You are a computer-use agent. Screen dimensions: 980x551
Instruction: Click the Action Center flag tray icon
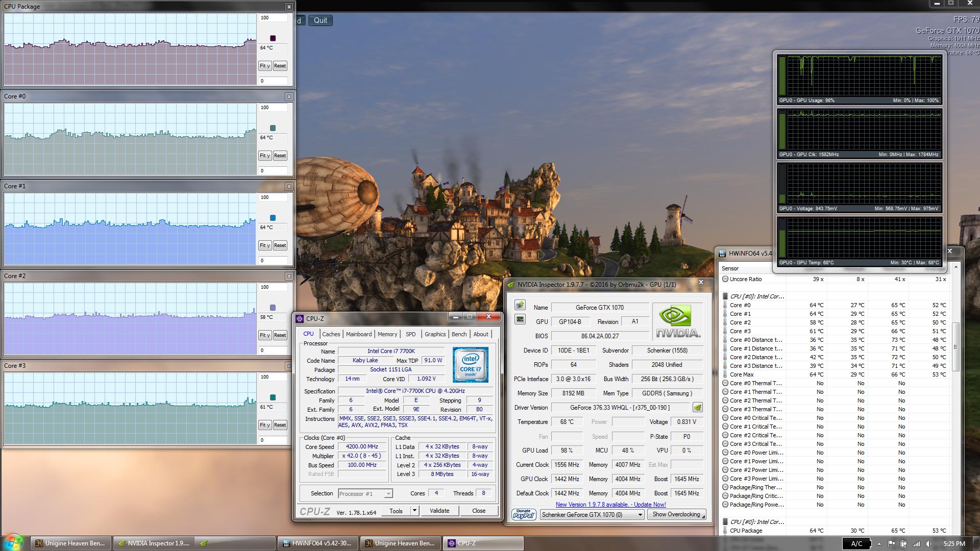point(892,544)
